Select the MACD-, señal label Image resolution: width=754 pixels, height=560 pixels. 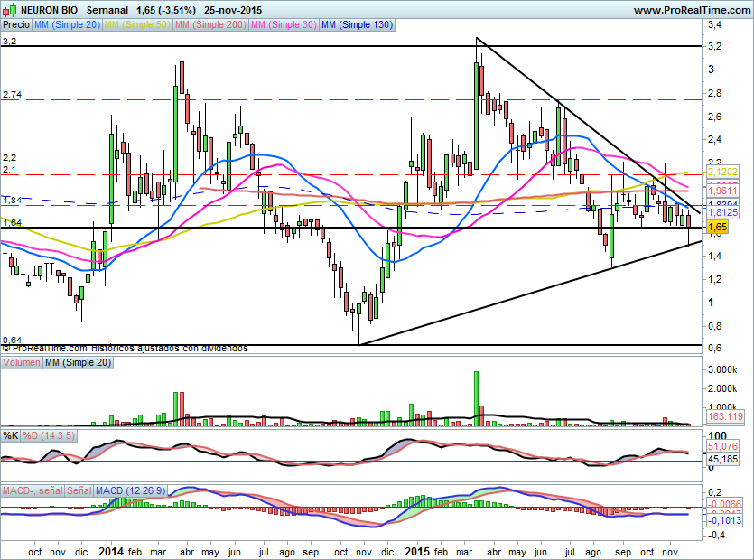pyautogui.click(x=33, y=490)
